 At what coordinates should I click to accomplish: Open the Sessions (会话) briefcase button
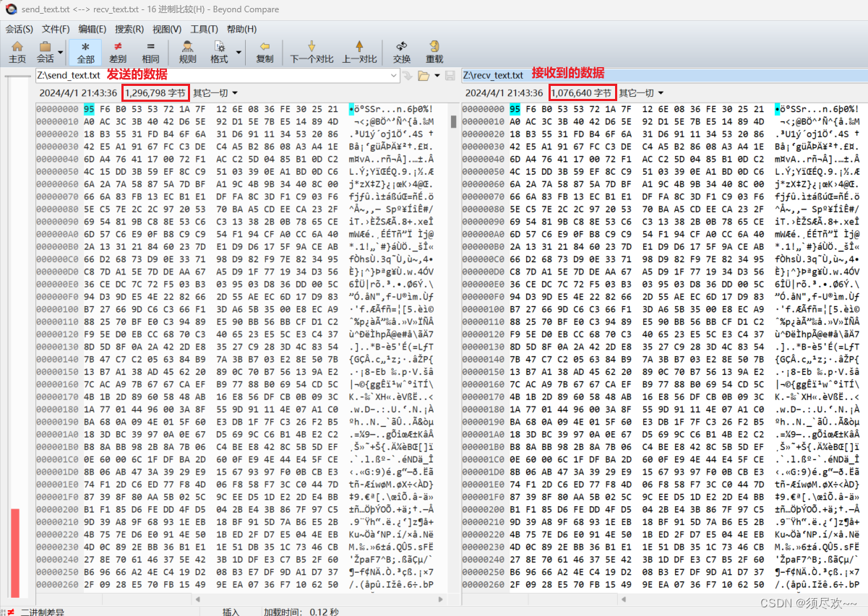46,51
